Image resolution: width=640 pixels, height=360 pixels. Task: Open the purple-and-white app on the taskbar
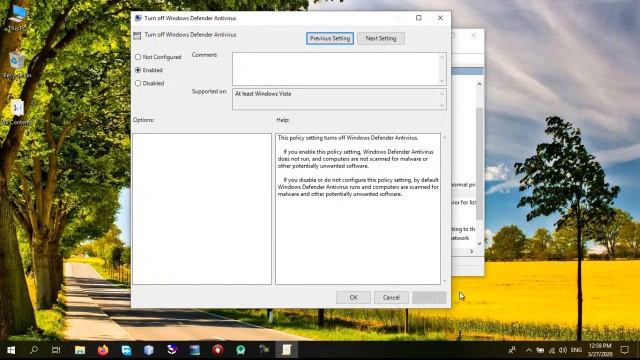172,350
